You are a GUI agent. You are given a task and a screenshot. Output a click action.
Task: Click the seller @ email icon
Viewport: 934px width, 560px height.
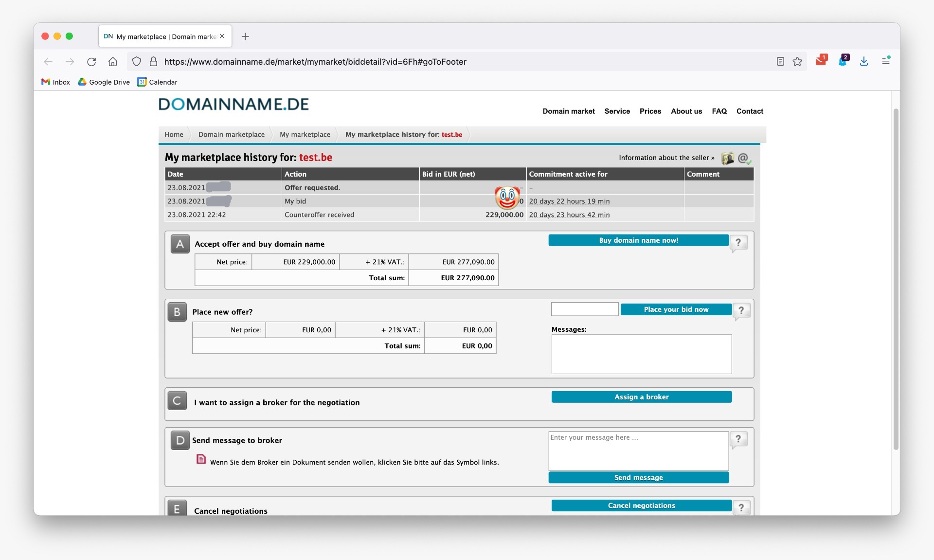(743, 158)
